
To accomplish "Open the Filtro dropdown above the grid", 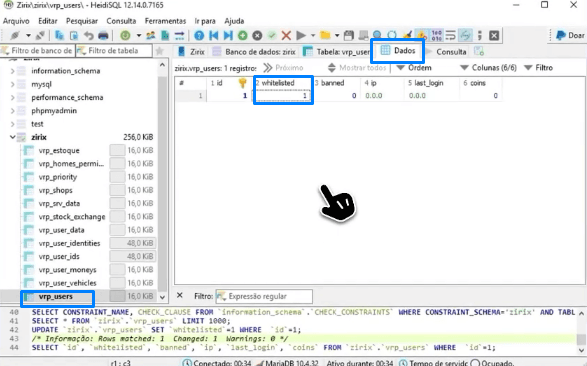I will [538, 68].
